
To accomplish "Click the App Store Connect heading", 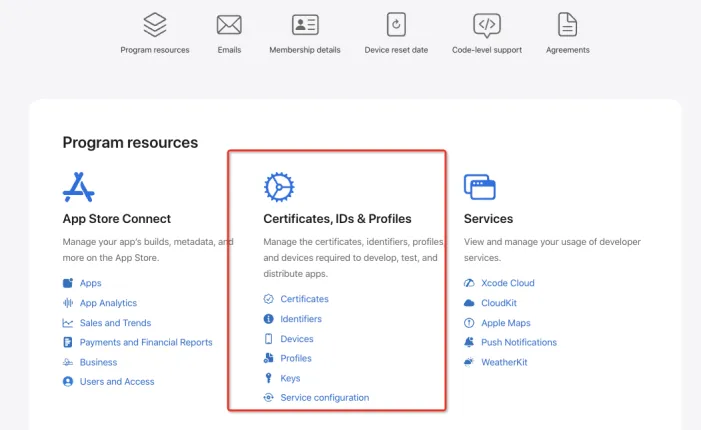I will [x=117, y=219].
